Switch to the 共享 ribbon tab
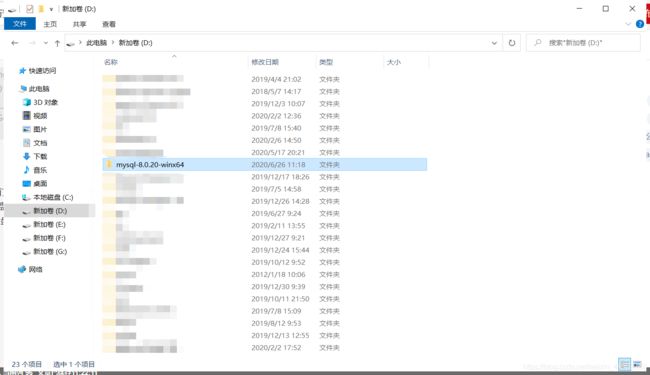 tap(80, 24)
